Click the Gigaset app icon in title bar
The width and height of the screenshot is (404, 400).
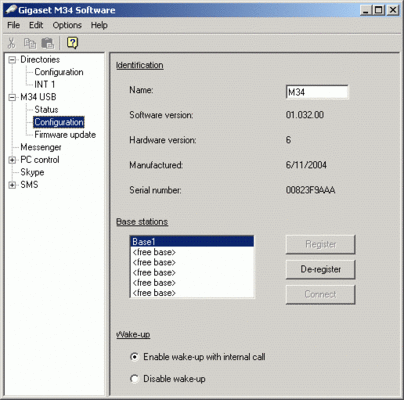[11, 10]
